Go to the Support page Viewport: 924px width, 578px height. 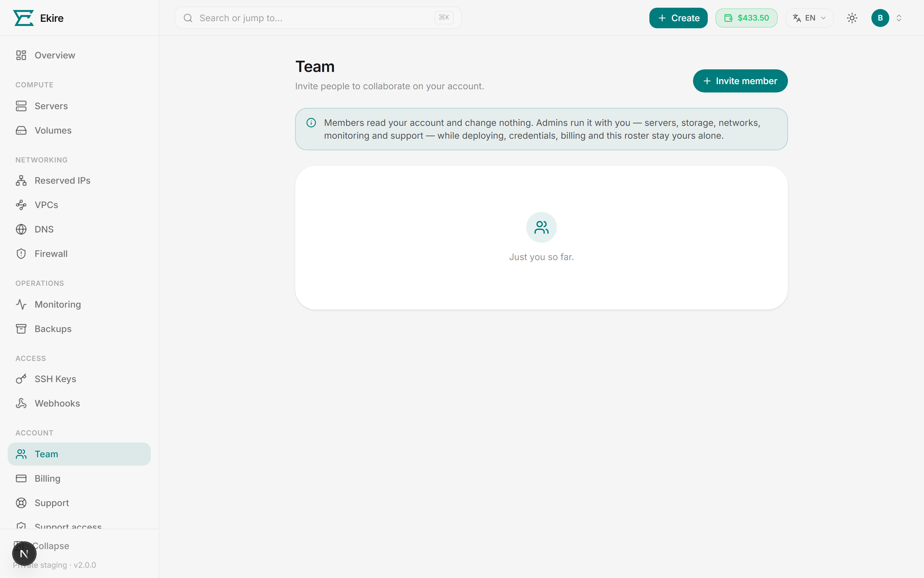point(79,503)
